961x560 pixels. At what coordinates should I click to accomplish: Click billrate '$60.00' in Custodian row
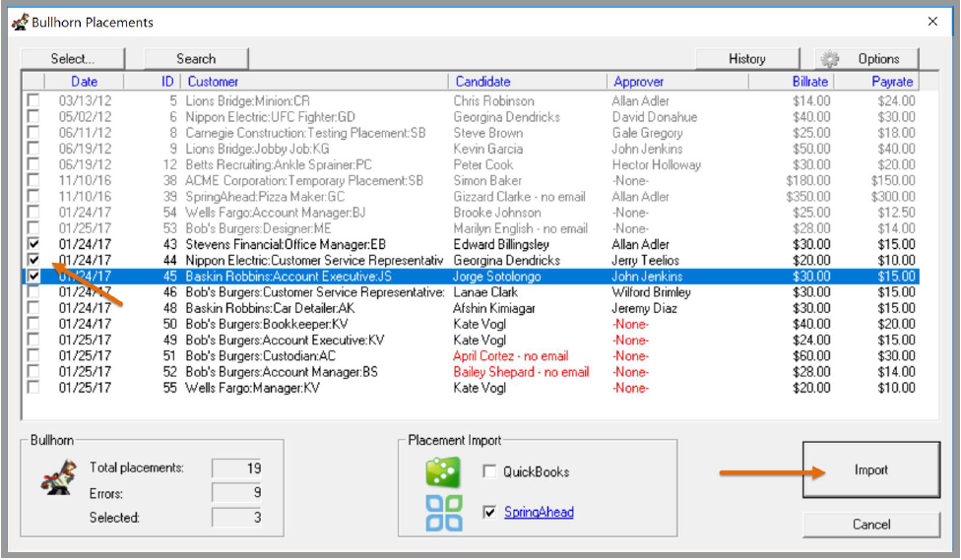click(x=811, y=355)
